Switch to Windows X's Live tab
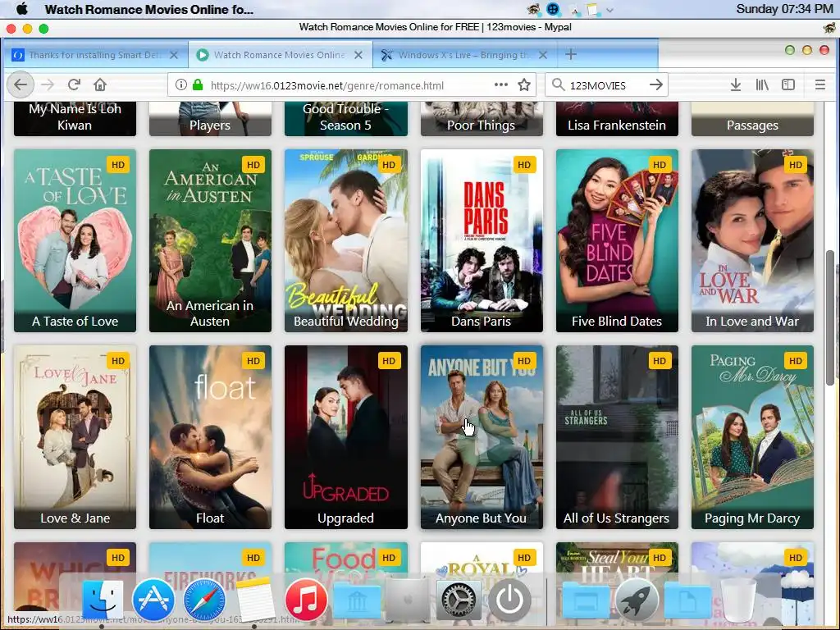Screen dimensions: 840x630 [464, 55]
